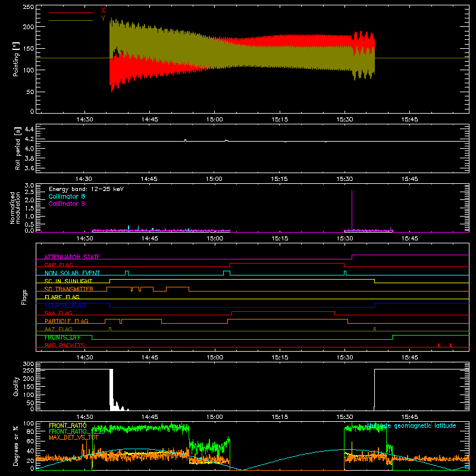Click the red 'X' legend label
Image resolution: width=476 pixels, height=476 pixels.
pos(103,11)
